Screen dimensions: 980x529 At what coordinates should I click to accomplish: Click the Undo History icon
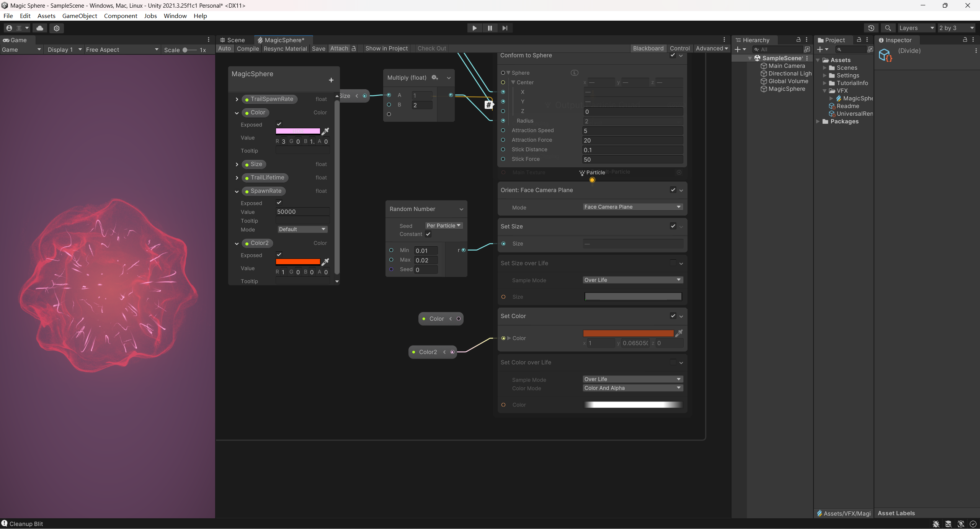coord(871,28)
